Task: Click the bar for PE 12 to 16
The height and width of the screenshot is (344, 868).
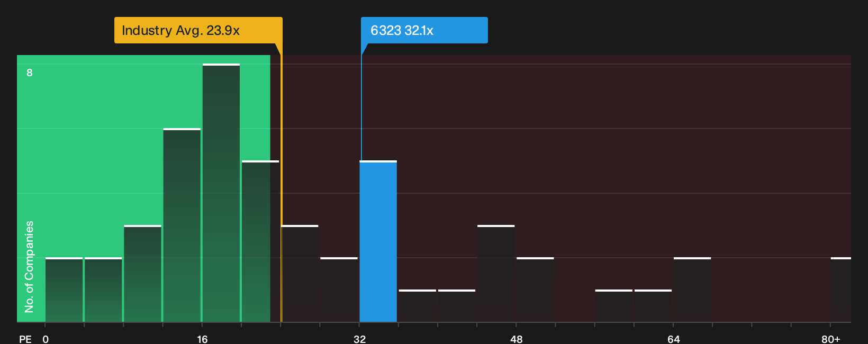Action: coord(182,225)
